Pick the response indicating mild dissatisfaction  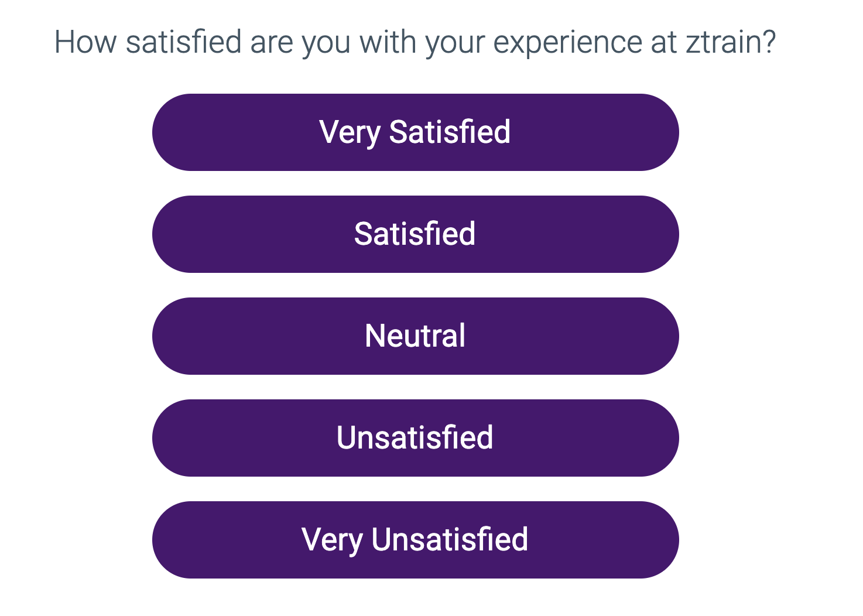click(415, 437)
